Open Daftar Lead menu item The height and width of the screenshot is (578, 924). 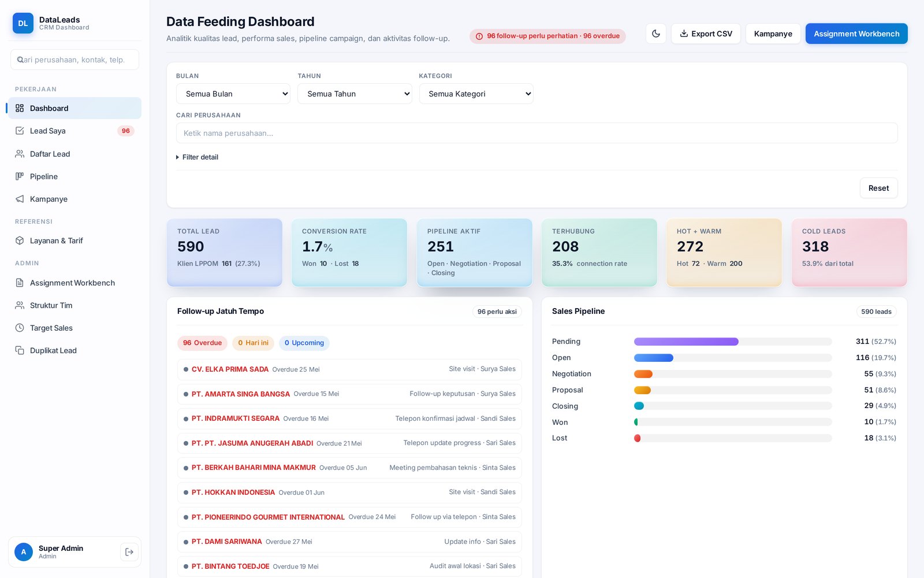point(74,154)
